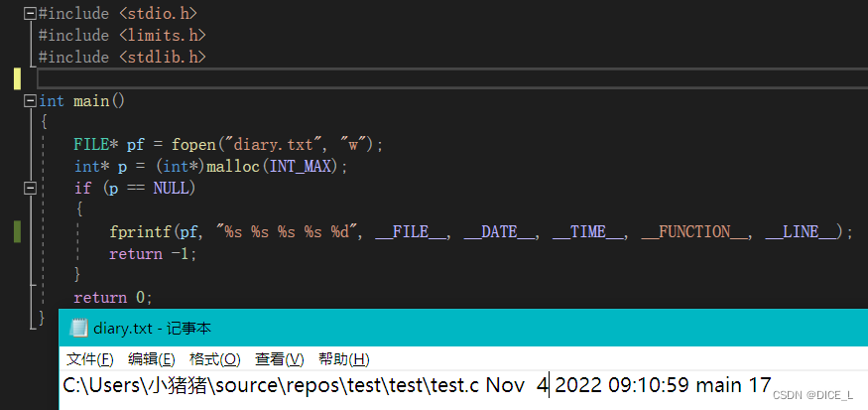This screenshot has height=410, width=868.
Task: Click the __LINE__ macro
Action: click(x=800, y=232)
